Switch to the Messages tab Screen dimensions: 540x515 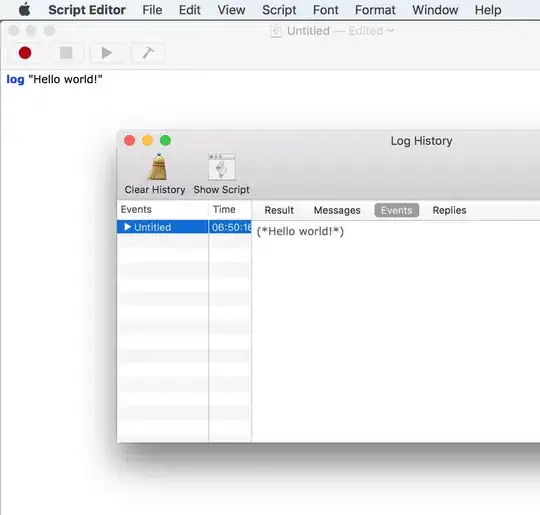tap(337, 210)
